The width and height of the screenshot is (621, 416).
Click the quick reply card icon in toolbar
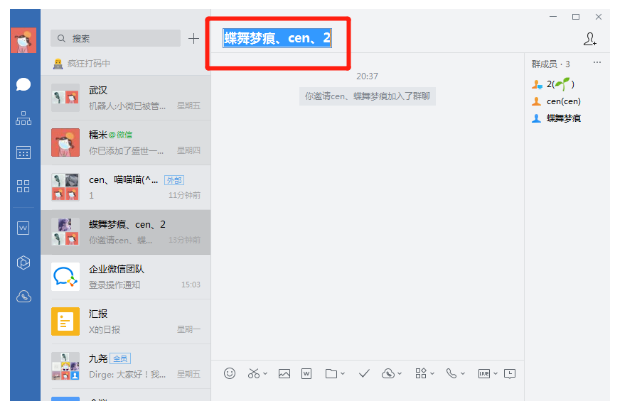(x=484, y=373)
